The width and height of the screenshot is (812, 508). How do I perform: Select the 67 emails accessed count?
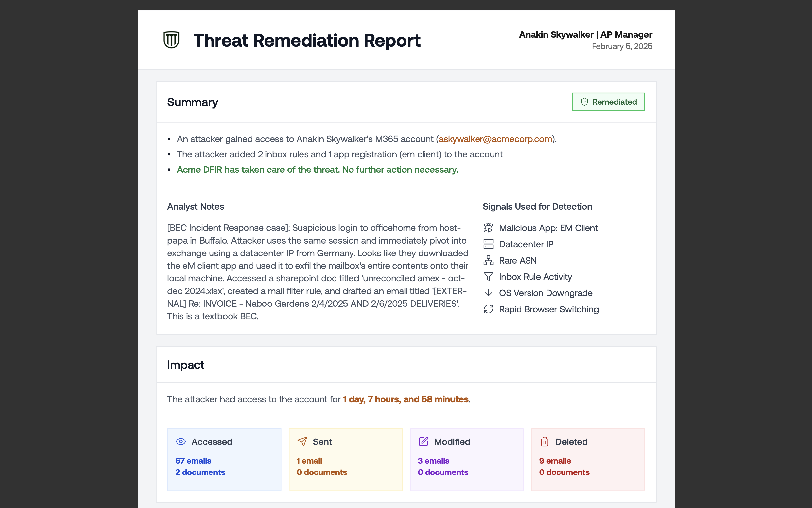[x=193, y=461]
